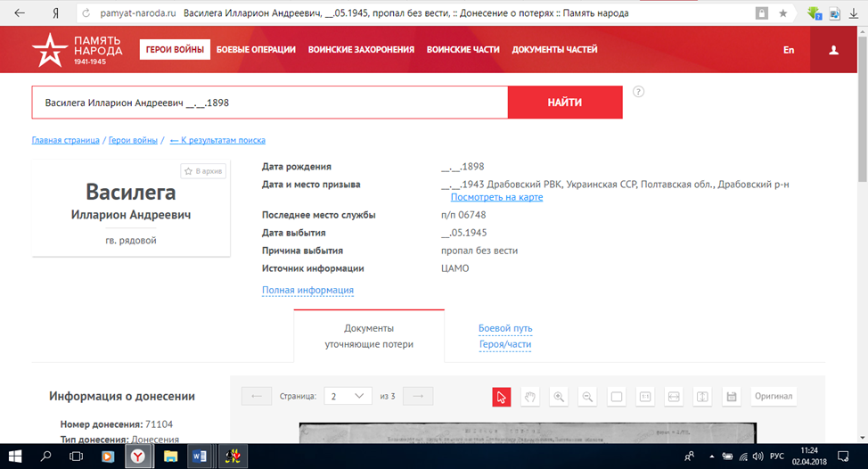Screen dimensions: 868x469
Task: Switch to Yandex Browser in taskbar
Action: [x=138, y=457]
